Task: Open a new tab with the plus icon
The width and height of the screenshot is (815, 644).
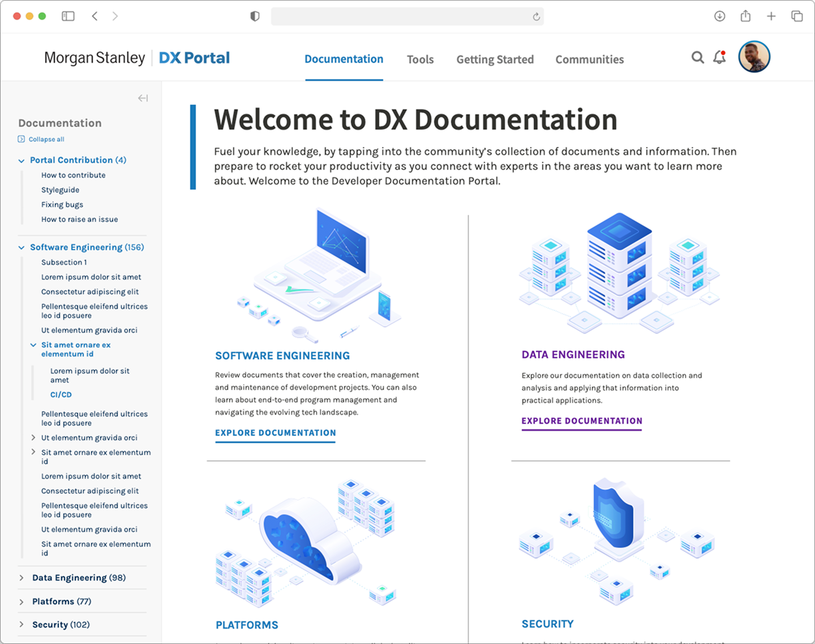Action: point(771,16)
